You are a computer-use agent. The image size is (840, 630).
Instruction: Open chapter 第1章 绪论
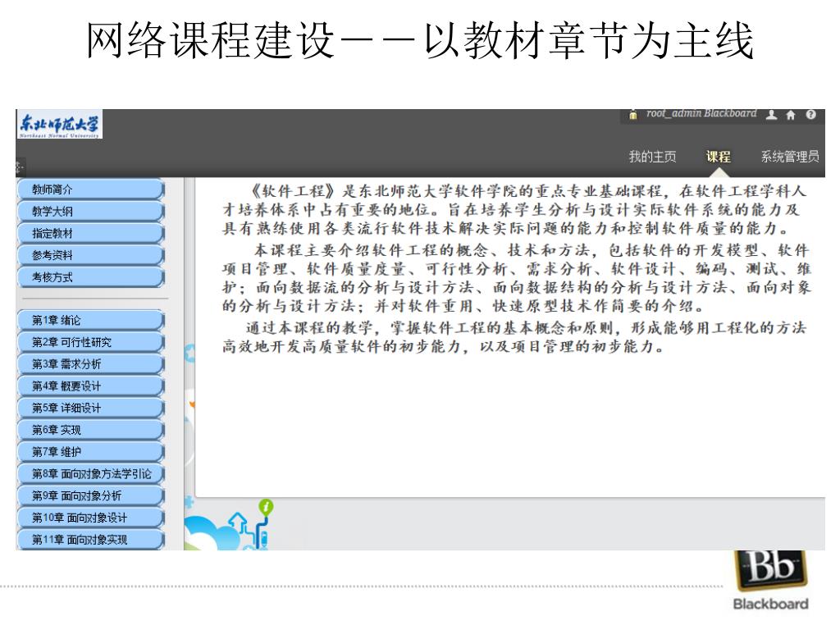(x=90, y=321)
